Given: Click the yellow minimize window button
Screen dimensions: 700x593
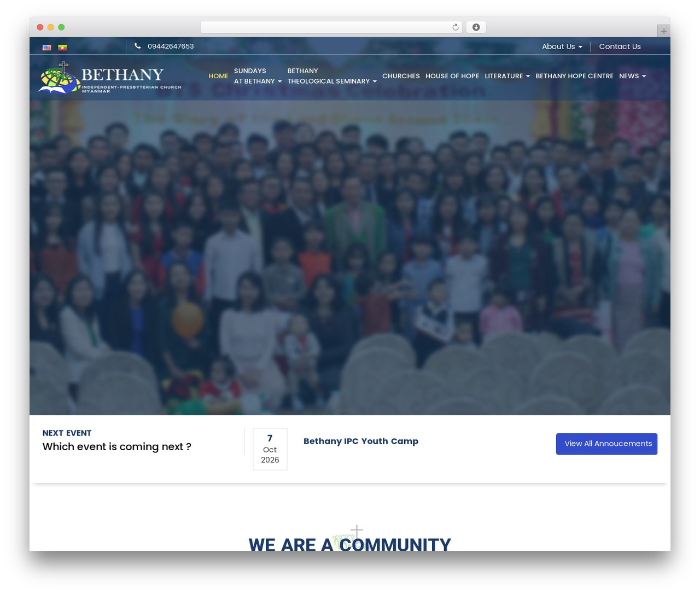Looking at the screenshot, I should coord(50,27).
